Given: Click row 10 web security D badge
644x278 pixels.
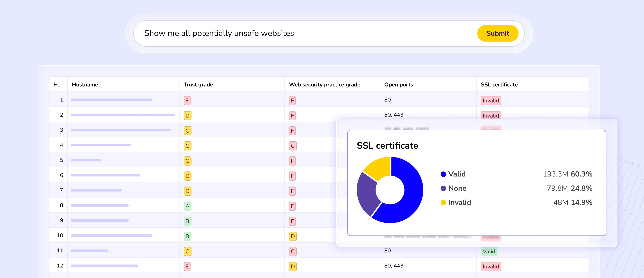Looking at the screenshot, I should pos(292,236).
